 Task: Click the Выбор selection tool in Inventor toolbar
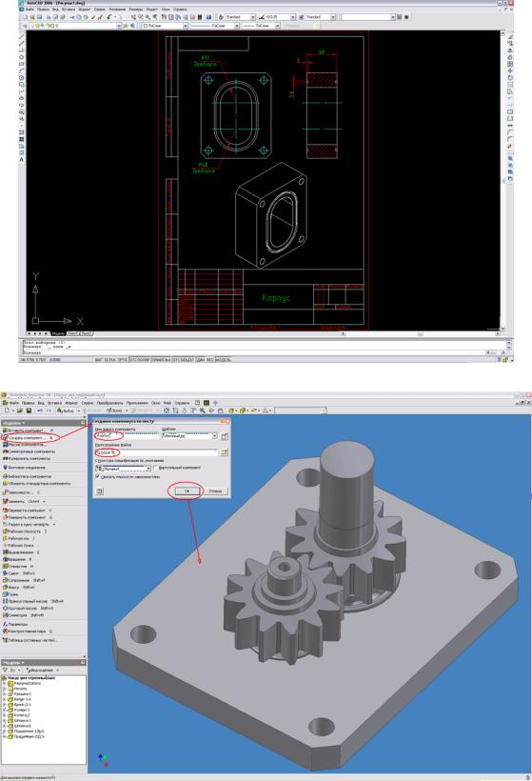(x=66, y=411)
